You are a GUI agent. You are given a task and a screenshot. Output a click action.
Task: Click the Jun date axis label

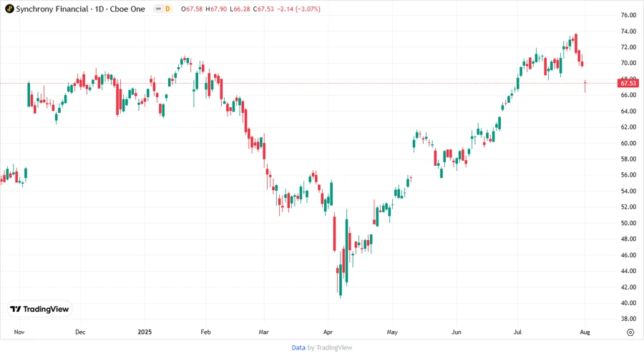[x=457, y=332]
